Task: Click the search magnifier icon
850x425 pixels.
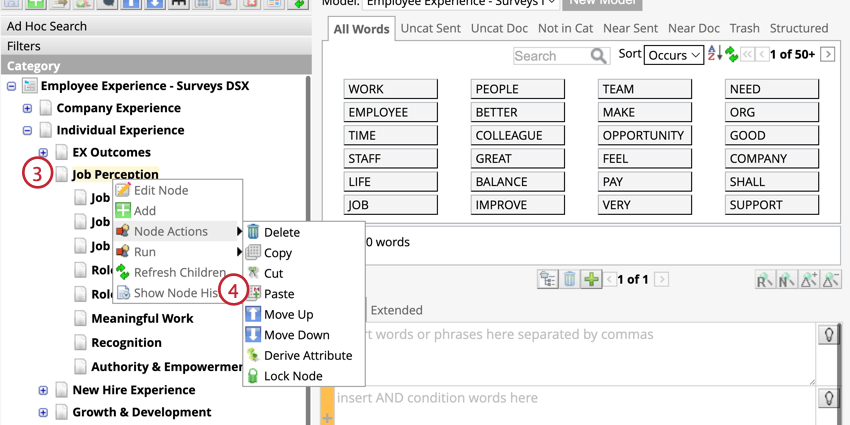Action: coord(598,56)
